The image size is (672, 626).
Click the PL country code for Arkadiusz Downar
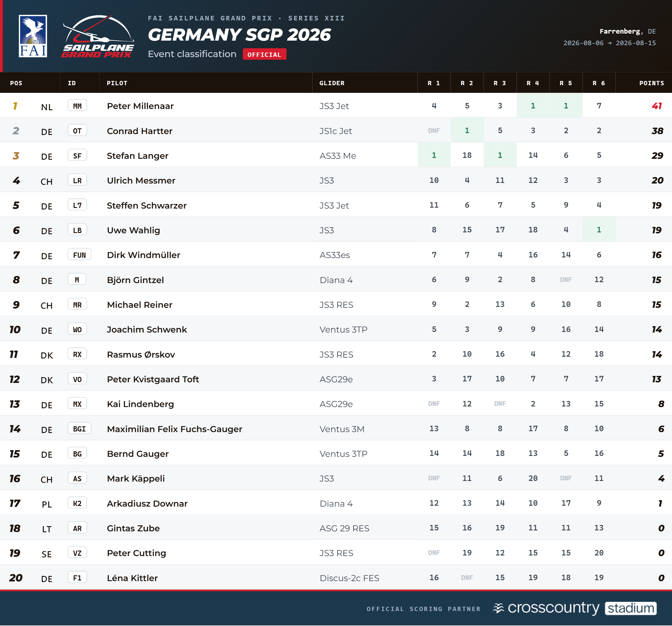[x=47, y=504]
